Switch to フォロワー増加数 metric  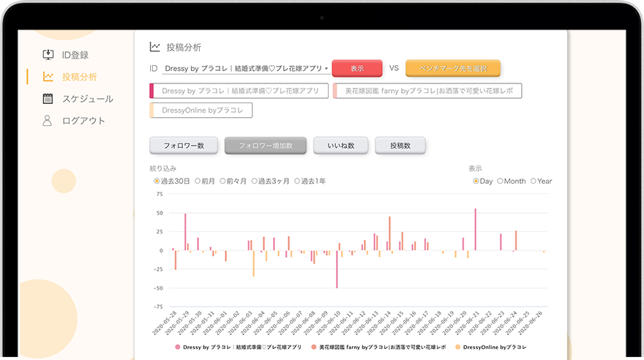pyautogui.click(x=266, y=146)
